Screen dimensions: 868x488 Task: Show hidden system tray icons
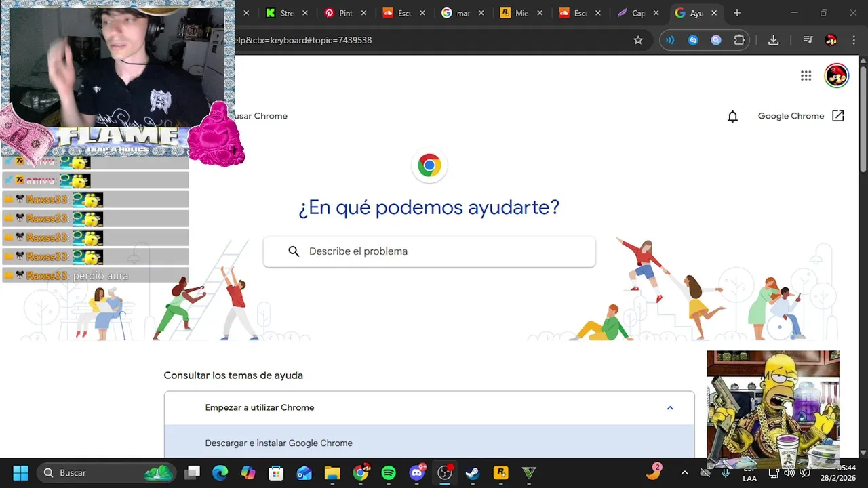coord(684,472)
